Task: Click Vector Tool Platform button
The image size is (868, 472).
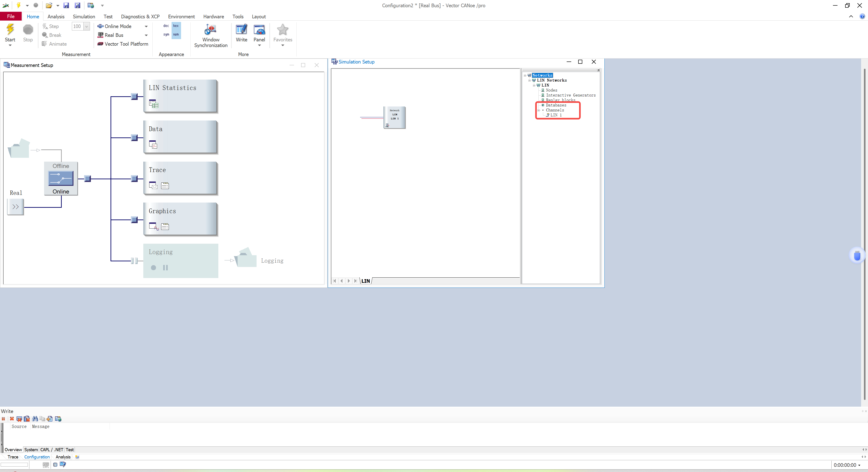Action: pos(123,44)
